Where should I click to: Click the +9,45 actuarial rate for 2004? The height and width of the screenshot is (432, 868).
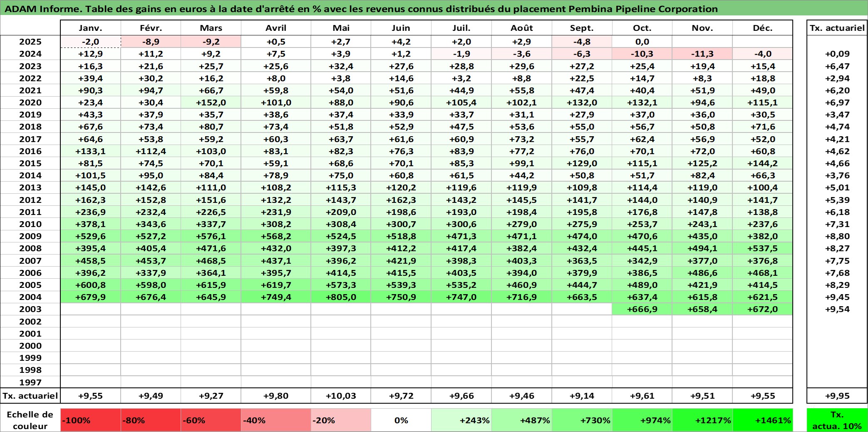click(x=837, y=297)
